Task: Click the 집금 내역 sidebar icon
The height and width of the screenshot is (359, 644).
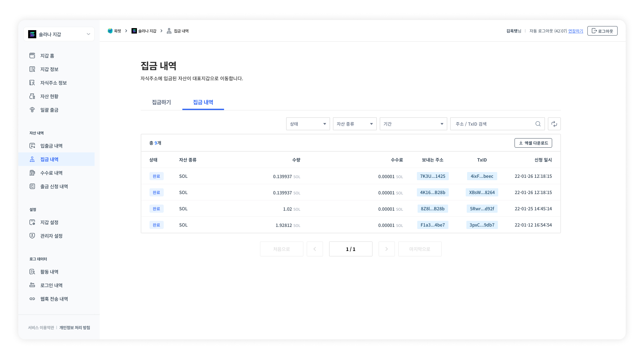Action: tap(32, 159)
